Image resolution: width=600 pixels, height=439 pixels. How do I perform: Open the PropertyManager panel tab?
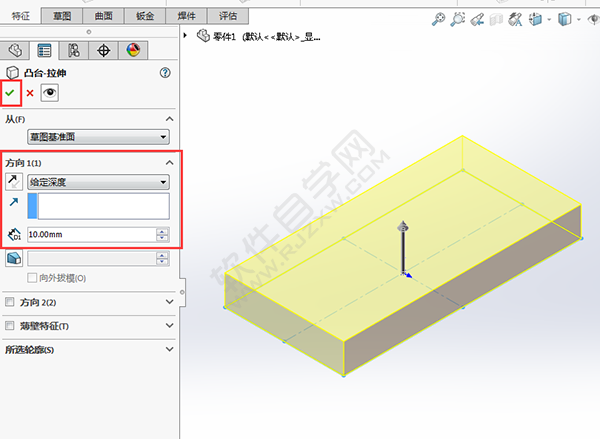[44, 50]
